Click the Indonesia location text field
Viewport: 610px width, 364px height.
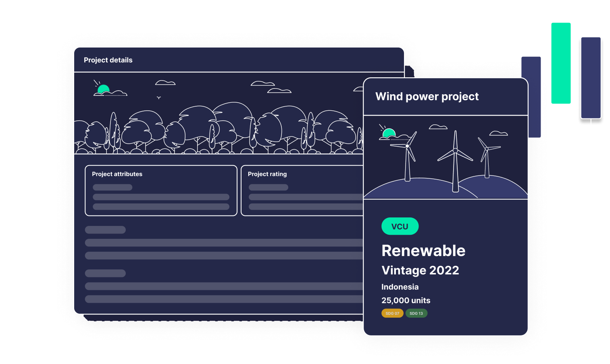400,287
